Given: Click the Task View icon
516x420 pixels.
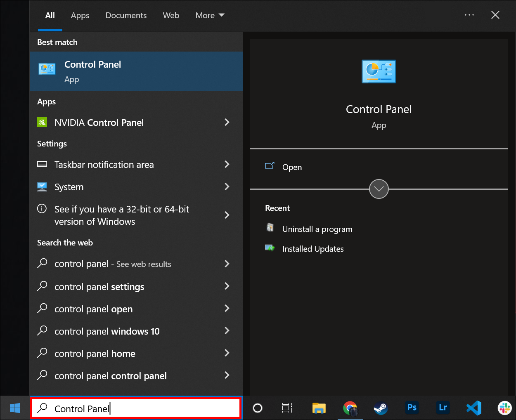Looking at the screenshot, I should [x=287, y=408].
